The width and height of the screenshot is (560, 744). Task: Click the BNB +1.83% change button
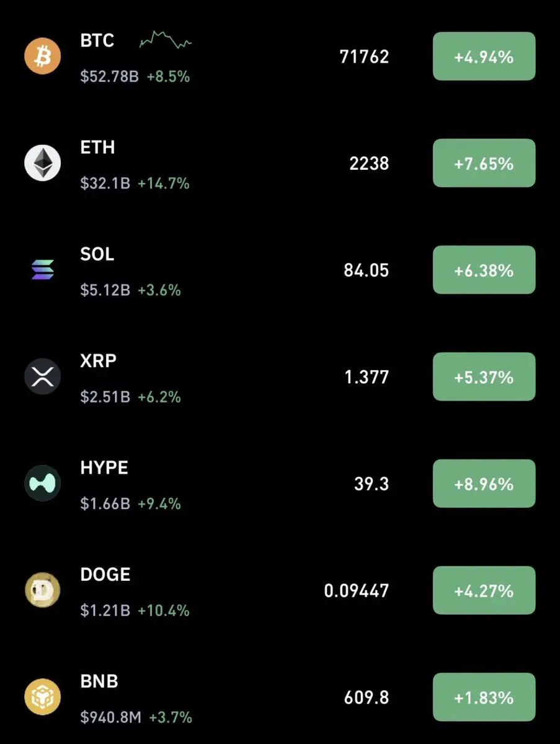(x=484, y=697)
